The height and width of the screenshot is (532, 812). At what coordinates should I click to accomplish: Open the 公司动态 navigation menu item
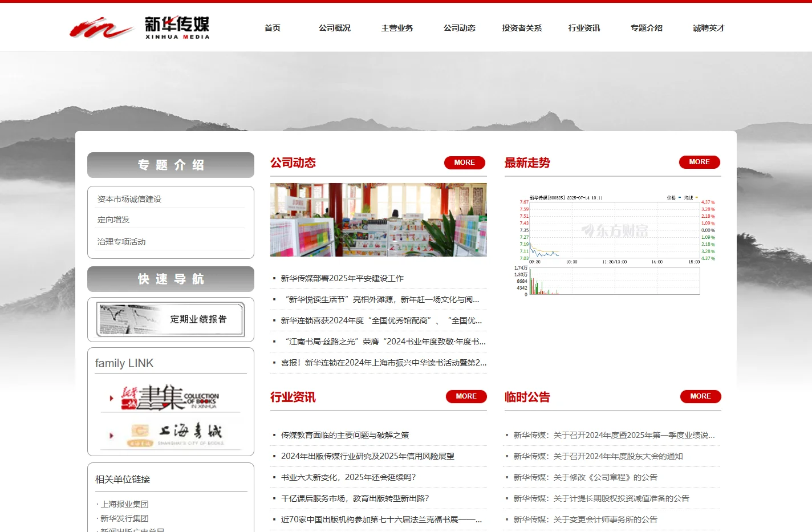460,28
